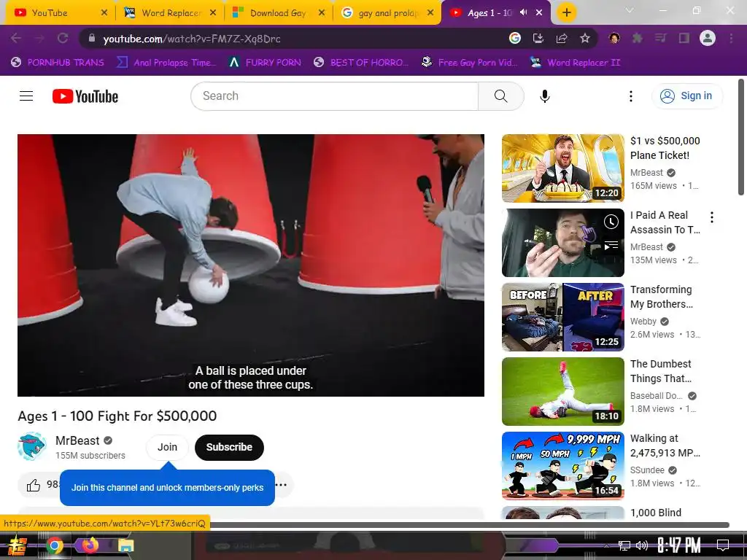747x560 pixels.
Task: Click the install app icon in address bar
Action: point(538,38)
